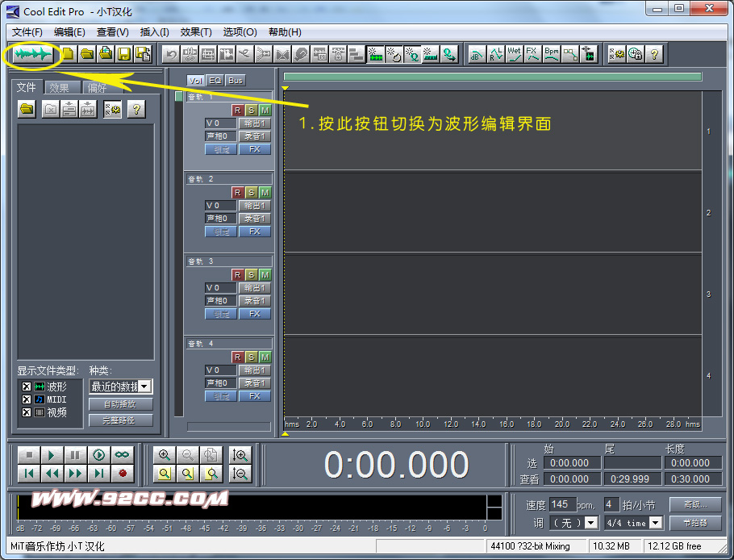Open the 效果(T) menu
The width and height of the screenshot is (734, 560).
click(196, 32)
